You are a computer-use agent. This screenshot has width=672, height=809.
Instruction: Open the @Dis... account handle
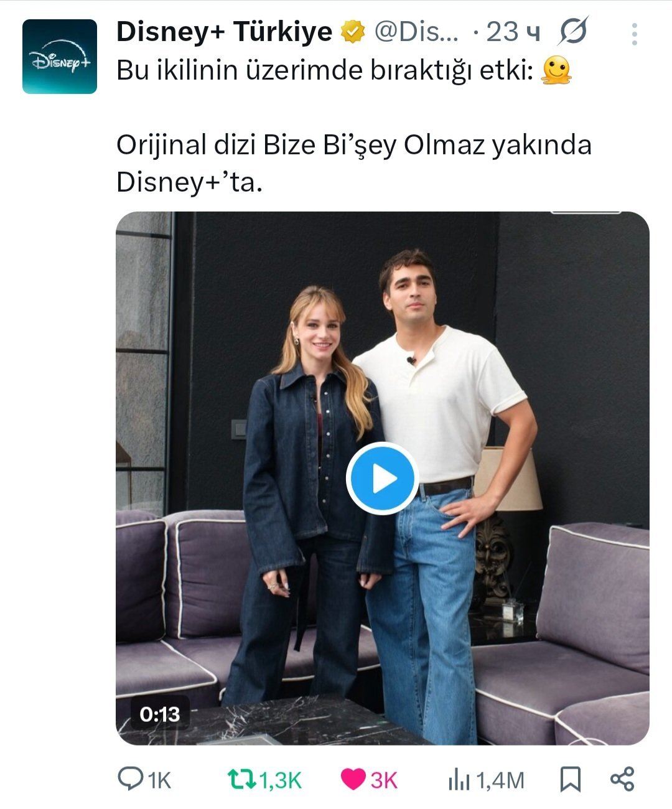tap(415, 32)
